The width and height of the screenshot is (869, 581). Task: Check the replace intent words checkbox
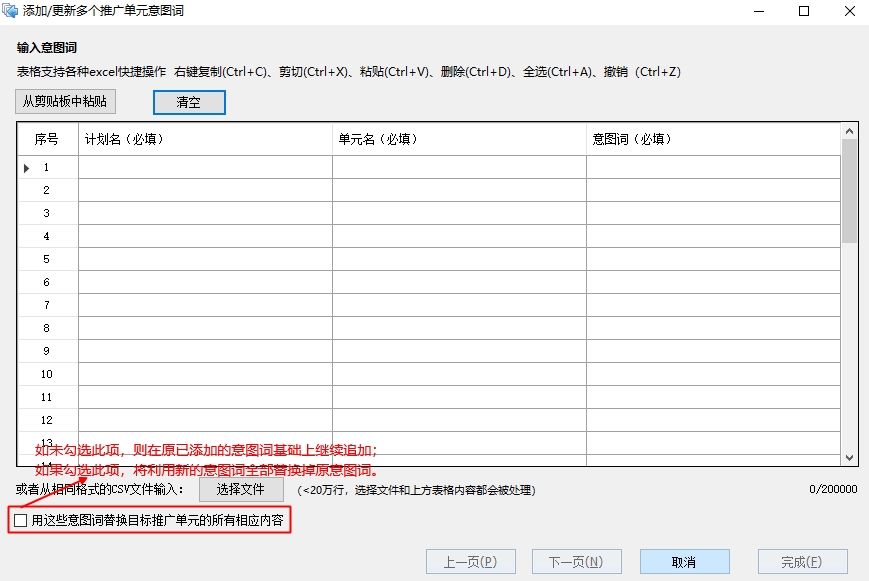click(x=21, y=521)
